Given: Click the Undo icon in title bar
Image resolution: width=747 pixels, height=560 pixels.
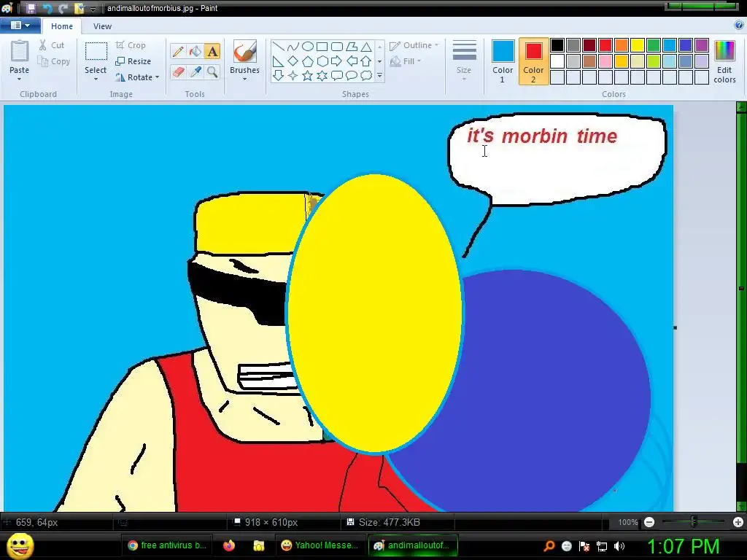Looking at the screenshot, I should [x=47, y=8].
